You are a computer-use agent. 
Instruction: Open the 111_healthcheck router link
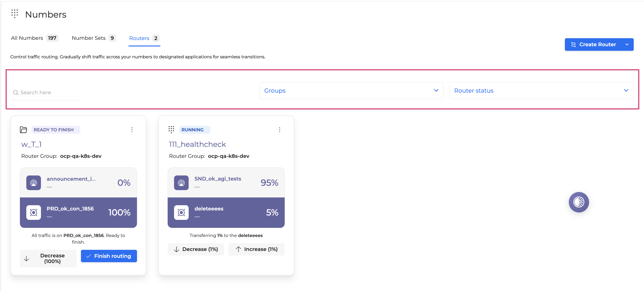[197, 144]
